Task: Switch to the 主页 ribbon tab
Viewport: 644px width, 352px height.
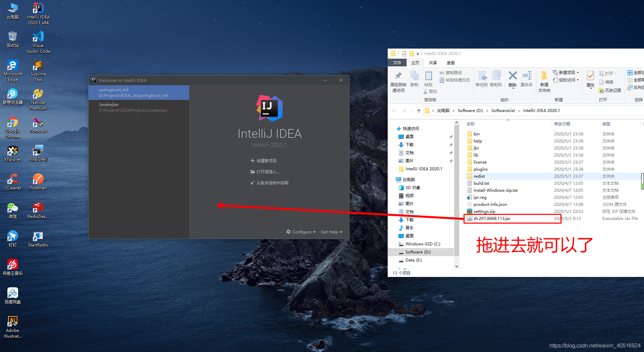Action: tap(415, 63)
